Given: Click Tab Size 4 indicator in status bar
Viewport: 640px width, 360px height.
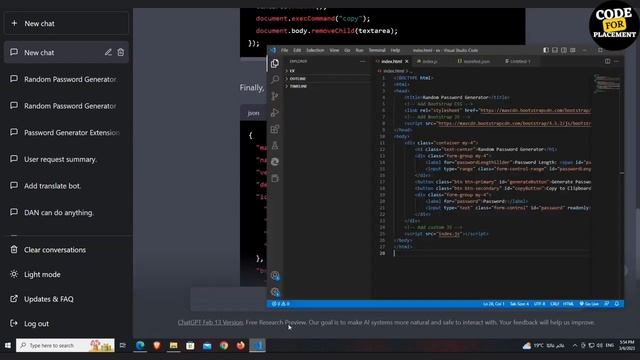Looking at the screenshot, I should click(519, 304).
